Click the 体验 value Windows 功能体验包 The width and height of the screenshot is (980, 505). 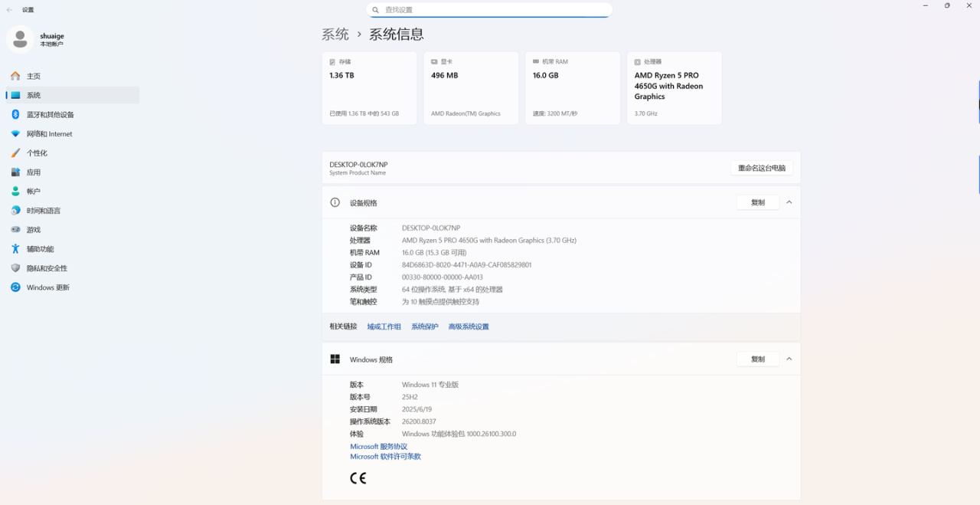[459, 434]
